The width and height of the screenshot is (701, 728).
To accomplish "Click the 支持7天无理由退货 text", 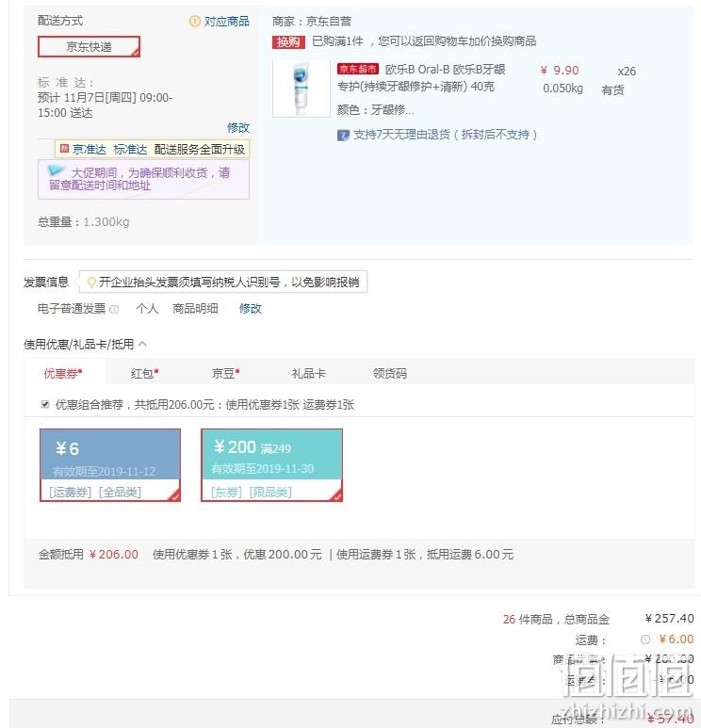I will tap(446, 135).
